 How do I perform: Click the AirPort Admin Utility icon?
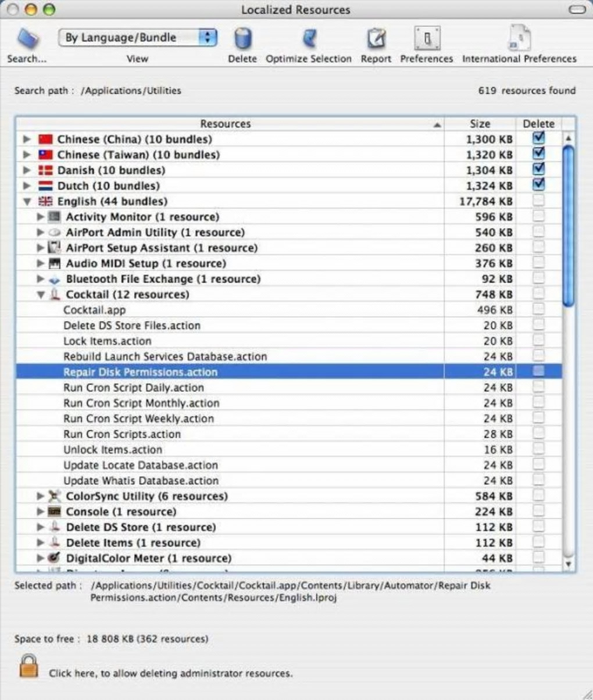(55, 233)
